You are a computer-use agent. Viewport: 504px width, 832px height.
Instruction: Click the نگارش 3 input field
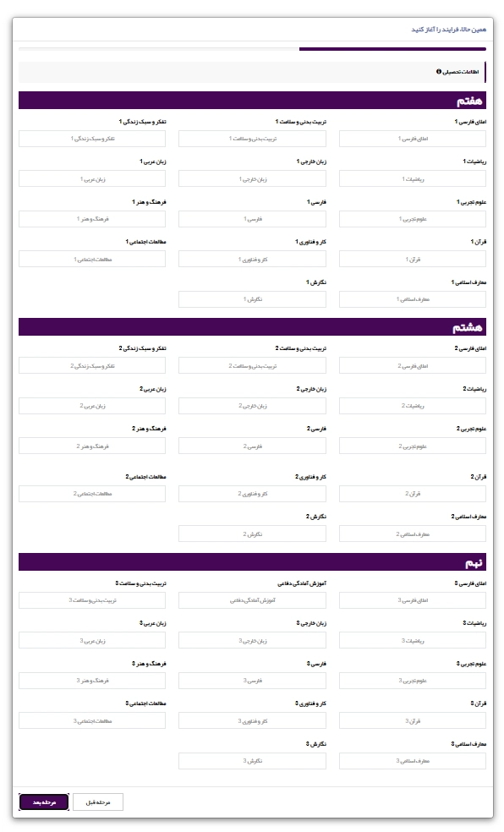click(252, 760)
